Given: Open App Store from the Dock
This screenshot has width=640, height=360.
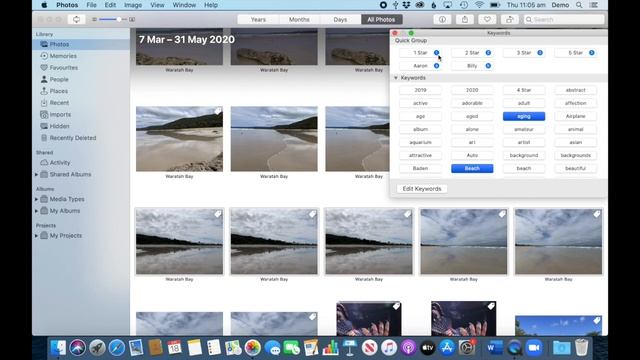Looking at the screenshot, I should click(447, 348).
